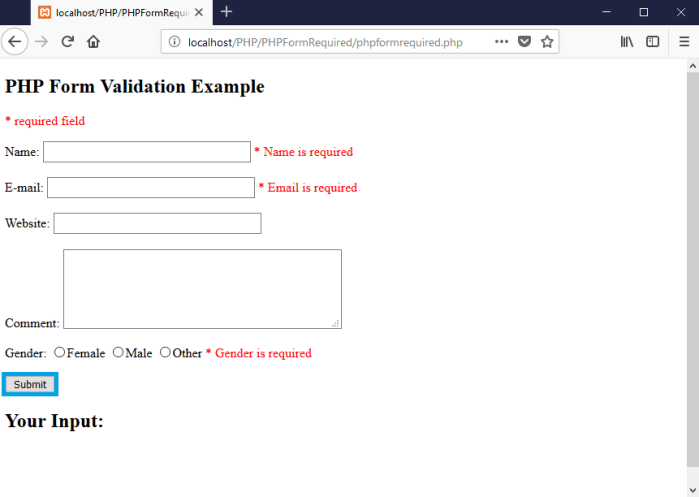699x497 pixels.
Task: Toggle the sidebar view icon
Action: tap(652, 42)
